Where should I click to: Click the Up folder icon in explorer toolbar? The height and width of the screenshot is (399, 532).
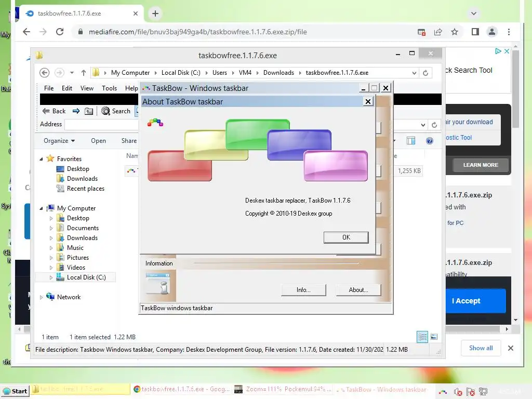click(x=88, y=111)
